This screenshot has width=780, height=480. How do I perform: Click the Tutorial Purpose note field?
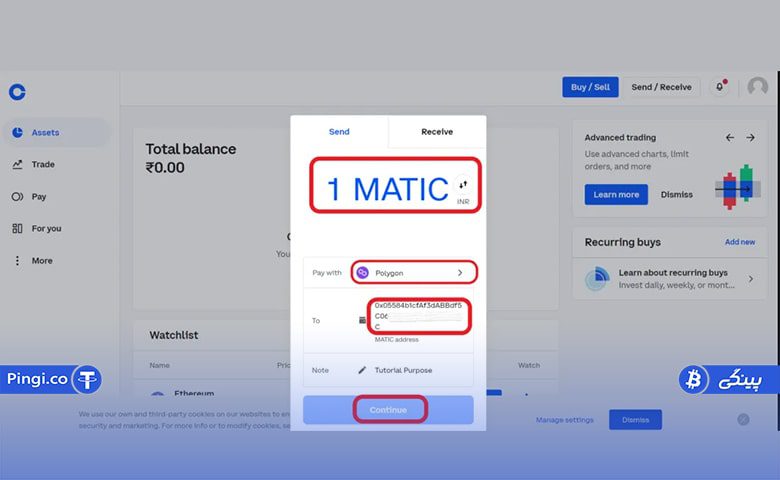pyautogui.click(x=403, y=370)
